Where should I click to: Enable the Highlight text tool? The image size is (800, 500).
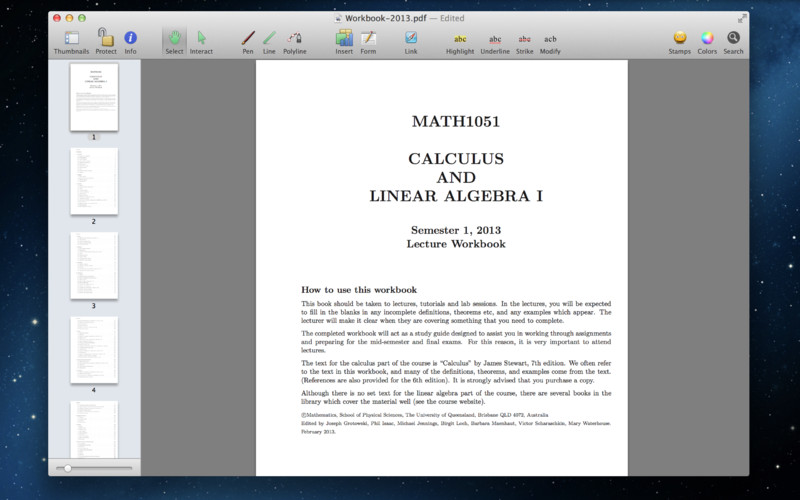point(460,44)
